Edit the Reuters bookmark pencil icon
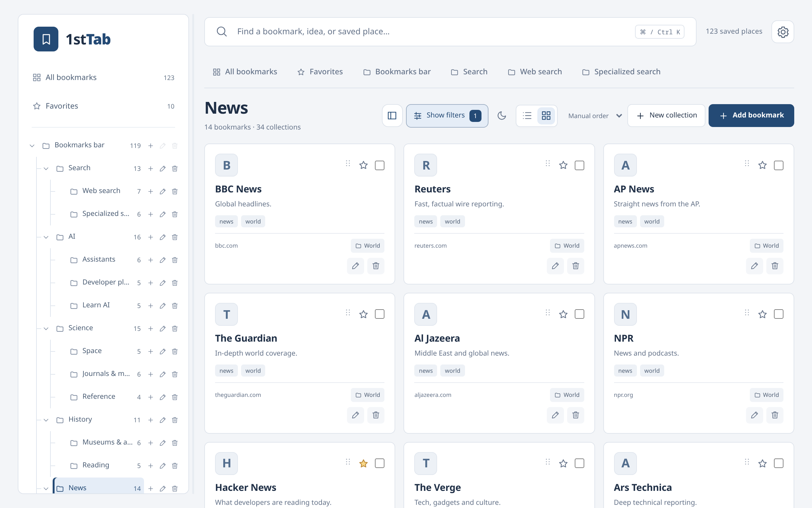The width and height of the screenshot is (812, 508). click(555, 266)
